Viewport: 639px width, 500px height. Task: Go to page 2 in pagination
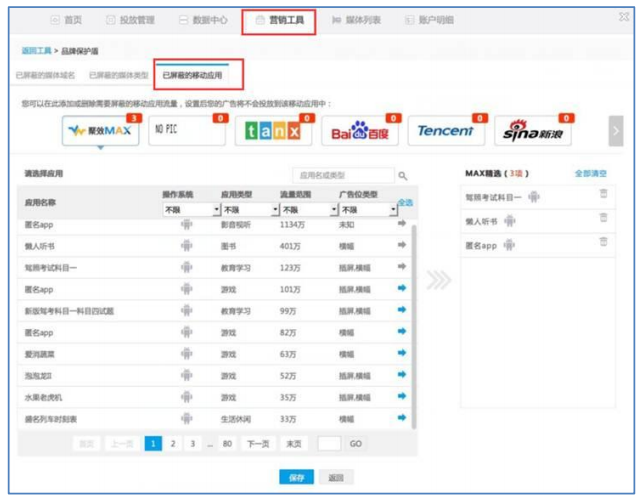[172, 443]
